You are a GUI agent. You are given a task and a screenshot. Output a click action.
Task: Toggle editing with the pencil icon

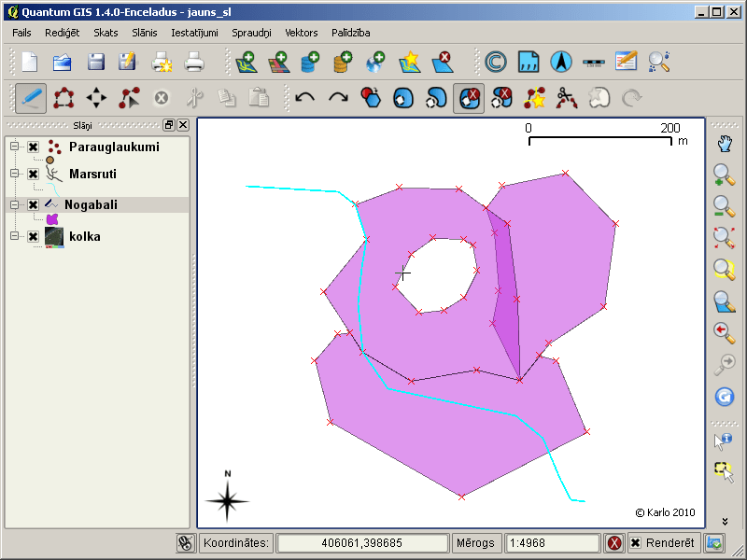click(x=31, y=98)
